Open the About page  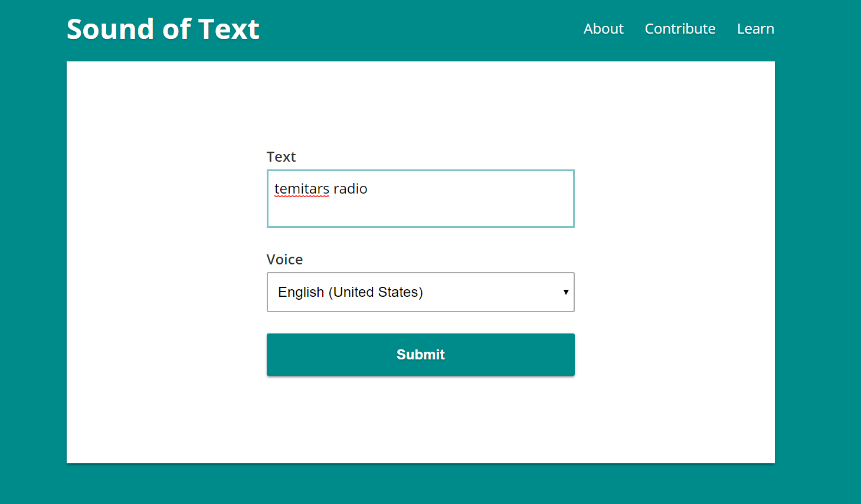tap(603, 29)
